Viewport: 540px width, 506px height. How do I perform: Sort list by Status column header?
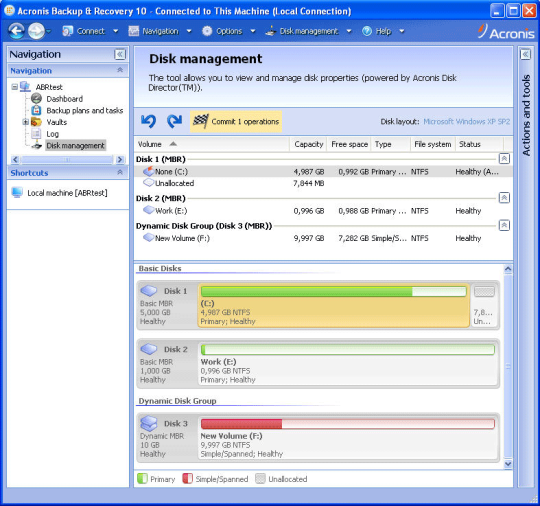[x=479, y=144]
